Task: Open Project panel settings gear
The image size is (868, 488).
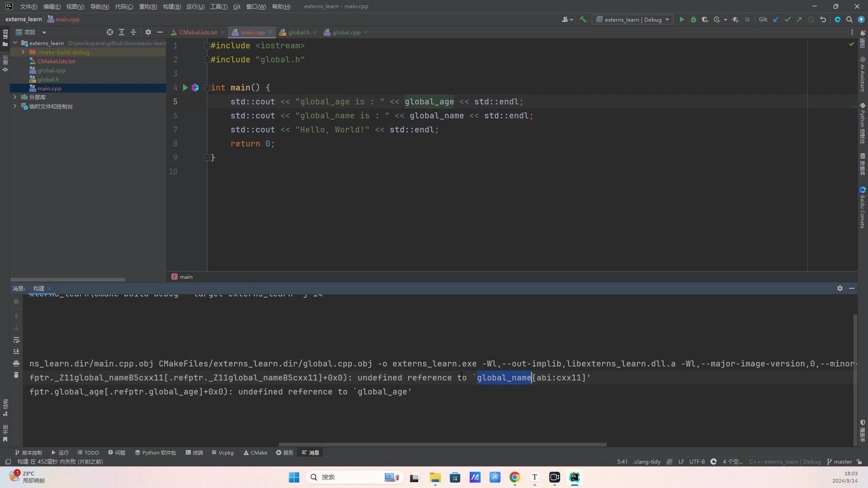Action: click(148, 32)
